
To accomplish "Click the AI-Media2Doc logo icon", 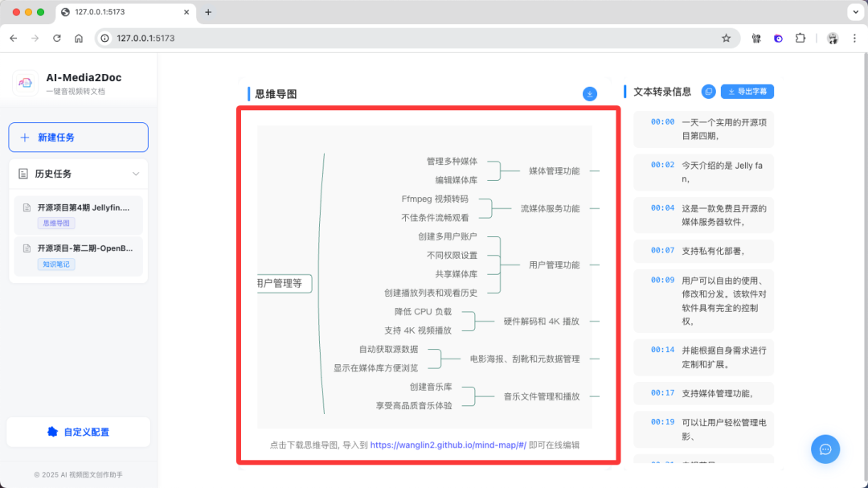I will point(26,83).
